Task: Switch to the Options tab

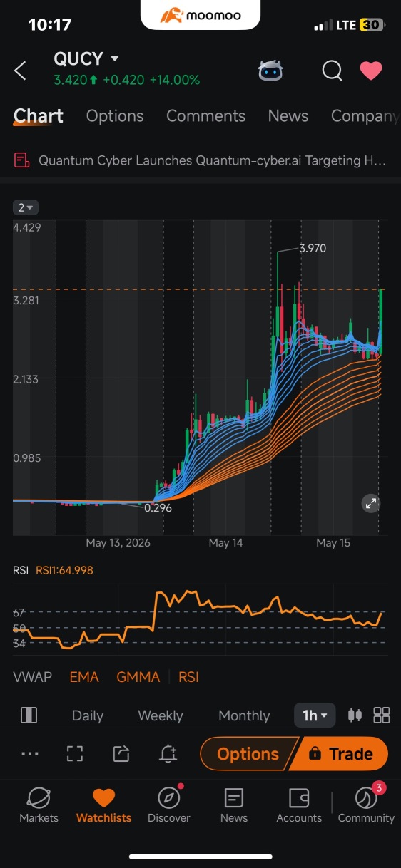Action: point(115,116)
